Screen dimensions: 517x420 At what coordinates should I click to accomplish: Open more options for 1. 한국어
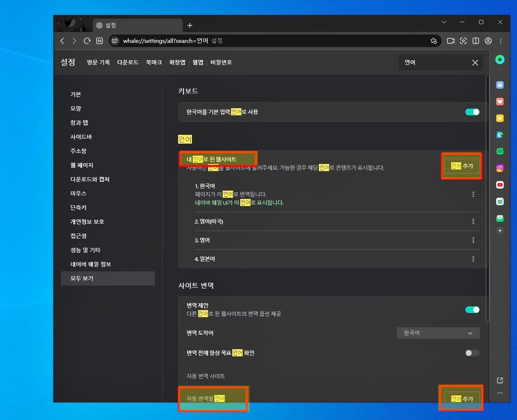(x=473, y=194)
